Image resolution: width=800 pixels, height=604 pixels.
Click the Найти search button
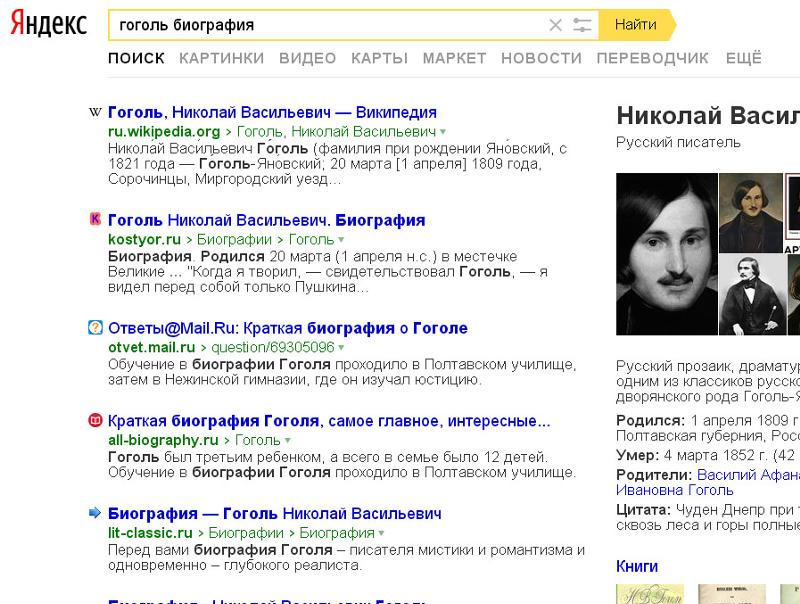point(637,24)
